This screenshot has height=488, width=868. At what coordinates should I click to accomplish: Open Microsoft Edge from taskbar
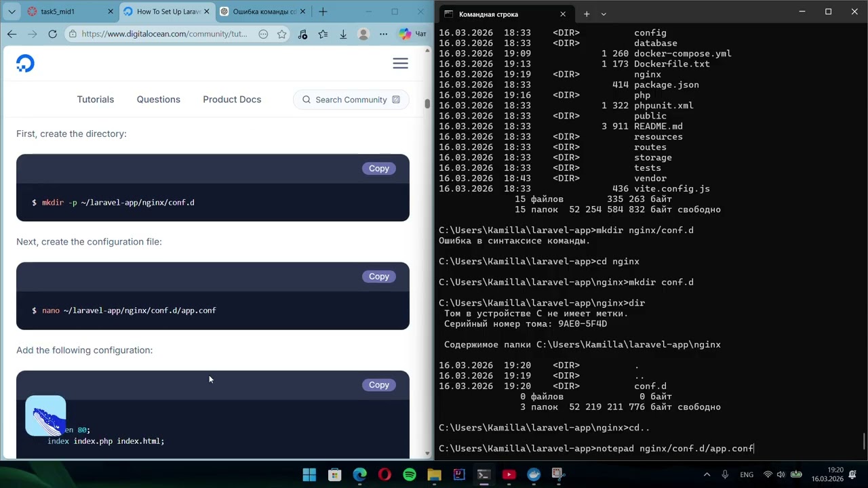[x=359, y=474]
